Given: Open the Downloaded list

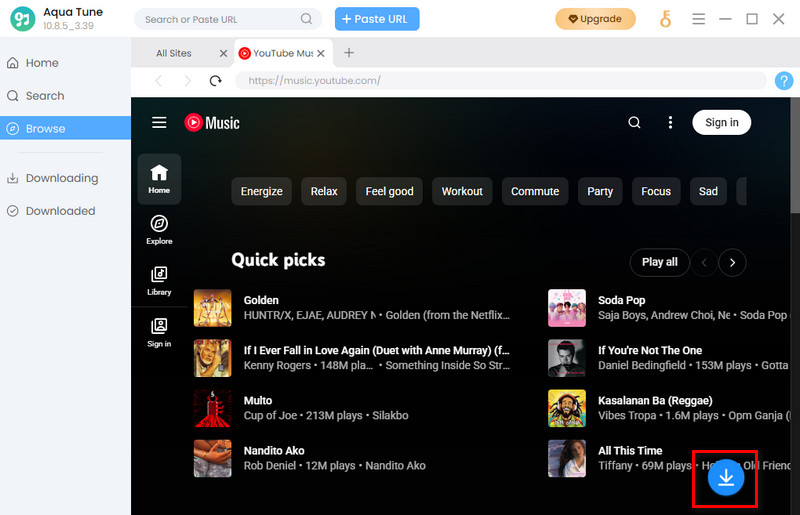Looking at the screenshot, I should [x=65, y=211].
